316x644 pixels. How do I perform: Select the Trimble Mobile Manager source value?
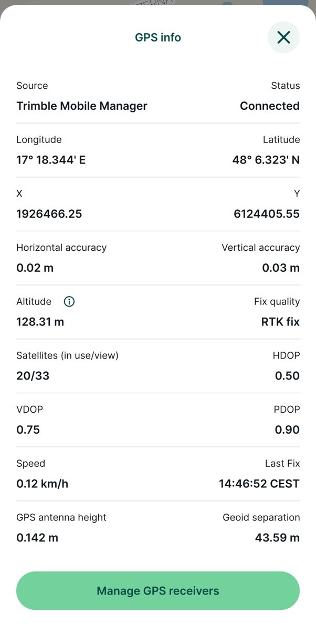point(82,106)
